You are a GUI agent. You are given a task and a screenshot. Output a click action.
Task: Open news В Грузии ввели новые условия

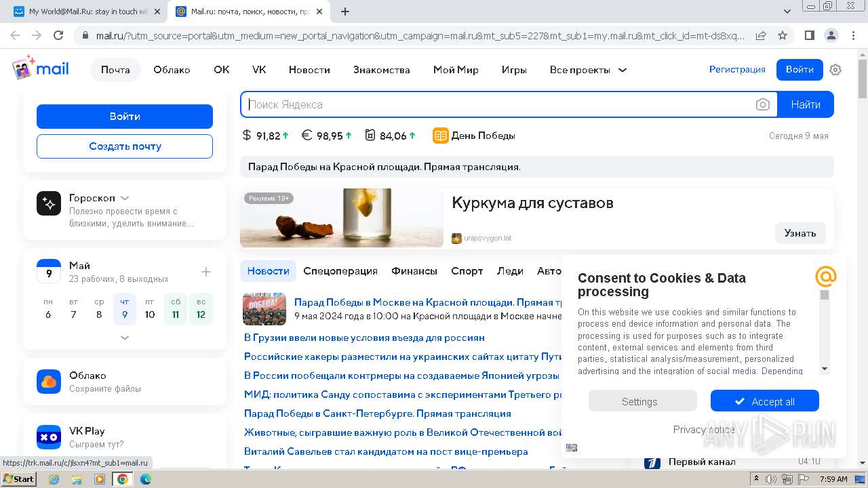(364, 338)
